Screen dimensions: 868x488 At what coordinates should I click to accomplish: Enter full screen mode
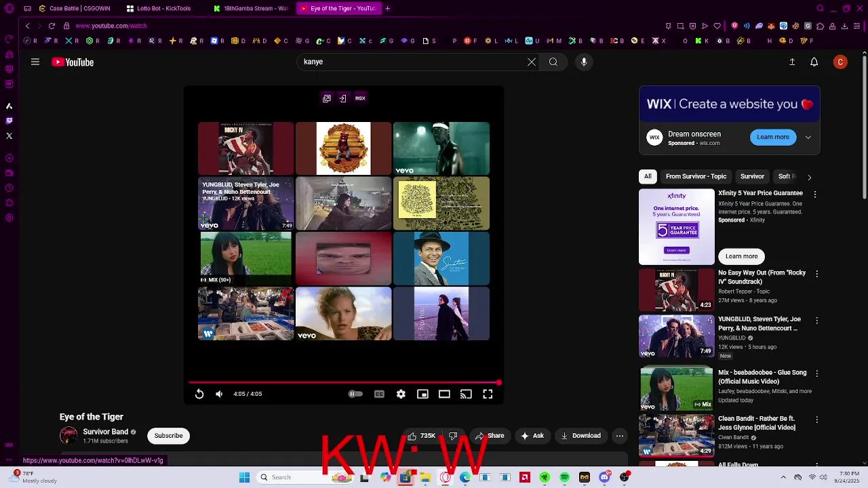[x=488, y=394]
